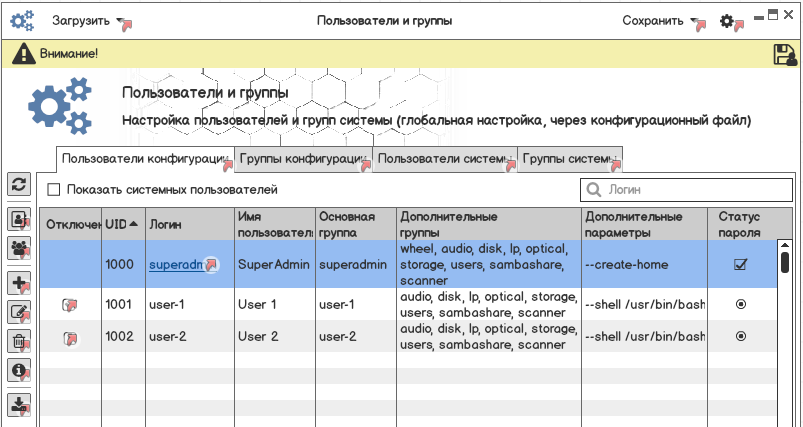Image resolution: width=803 pixels, height=427 pixels.
Task: Click the Имя пользователя column header
Action: (276, 224)
